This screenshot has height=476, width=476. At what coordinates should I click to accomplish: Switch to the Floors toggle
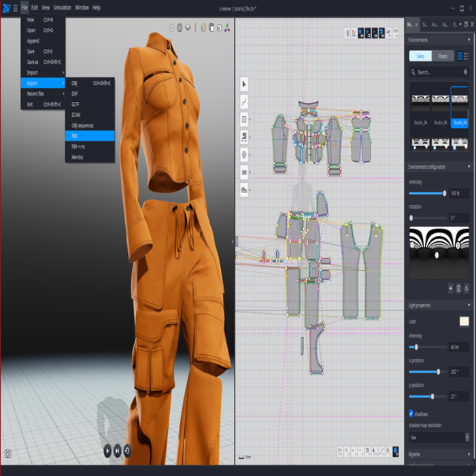(x=443, y=56)
